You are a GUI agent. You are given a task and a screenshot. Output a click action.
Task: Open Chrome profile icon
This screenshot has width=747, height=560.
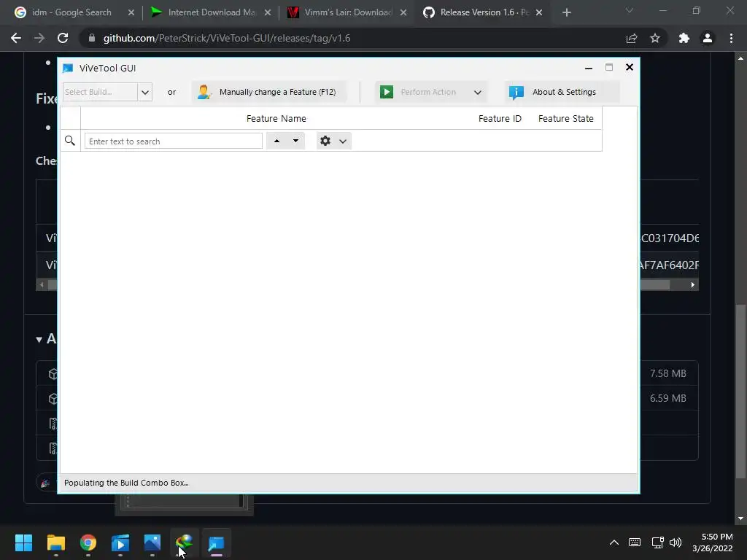click(708, 38)
